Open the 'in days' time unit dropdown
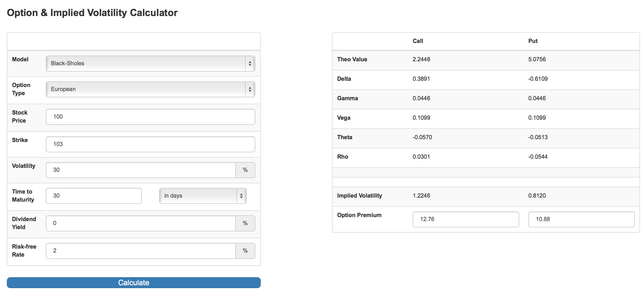Image resolution: width=644 pixels, height=299 pixels. pos(203,196)
